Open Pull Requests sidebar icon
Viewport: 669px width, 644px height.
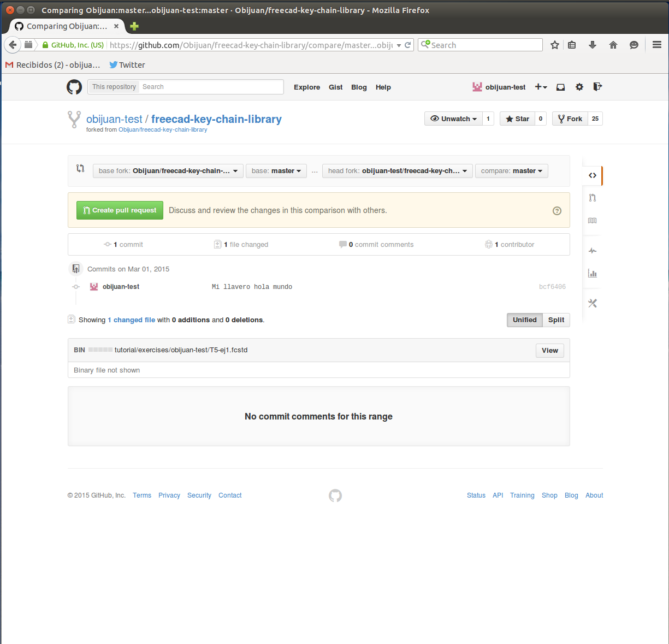(593, 198)
